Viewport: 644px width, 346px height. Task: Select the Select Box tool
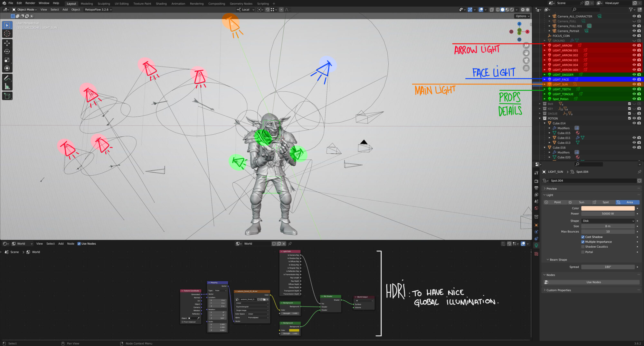point(7,25)
